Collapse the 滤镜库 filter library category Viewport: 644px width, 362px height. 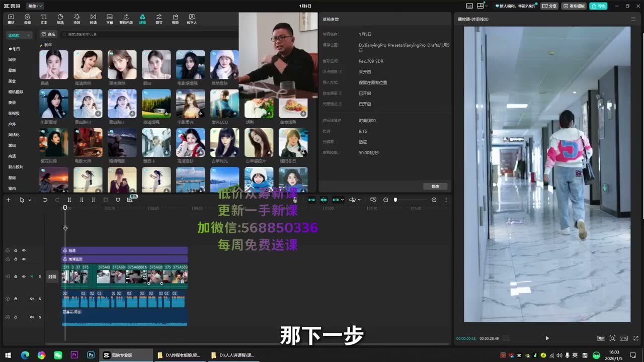[x=19, y=35]
